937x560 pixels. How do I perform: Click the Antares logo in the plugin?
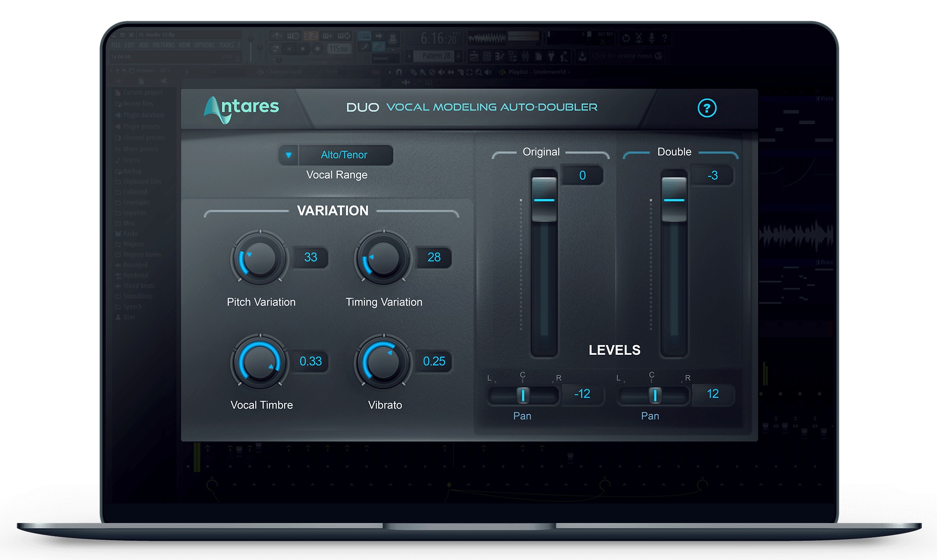coord(241,109)
